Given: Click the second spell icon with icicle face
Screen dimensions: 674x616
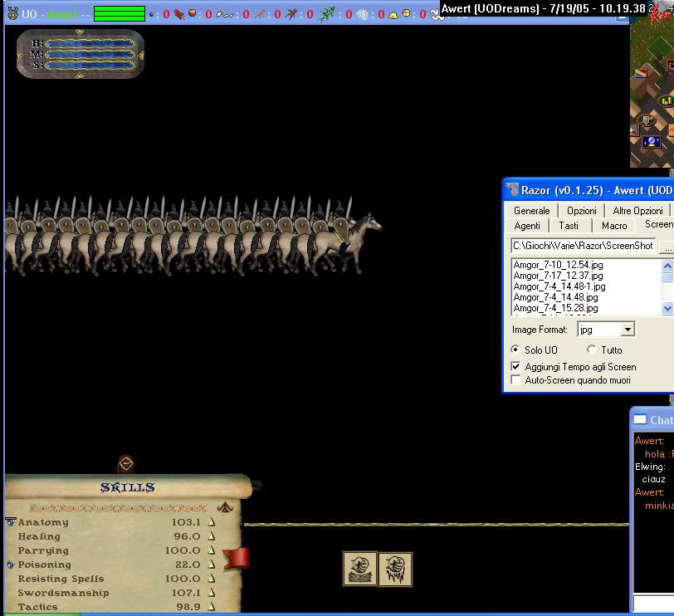Looking at the screenshot, I should click(x=395, y=570).
